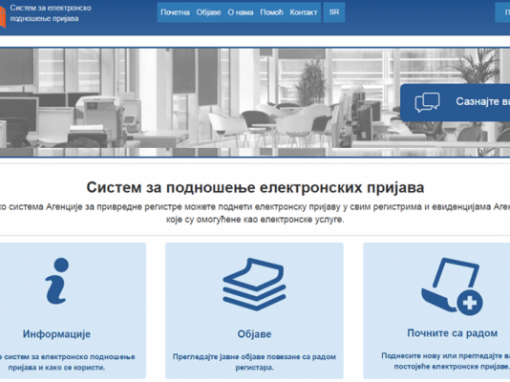Switch language with the SR button
This screenshot has height=382, width=510.
[x=334, y=12]
